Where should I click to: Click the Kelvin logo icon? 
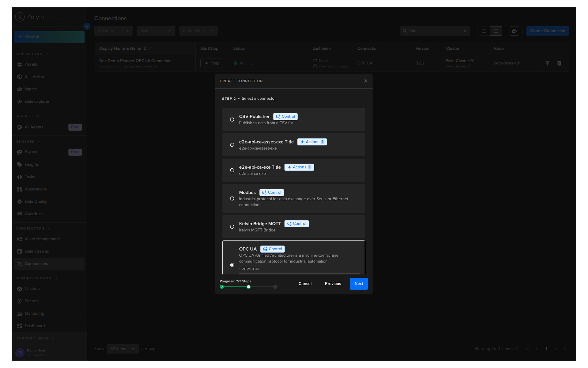click(20, 17)
